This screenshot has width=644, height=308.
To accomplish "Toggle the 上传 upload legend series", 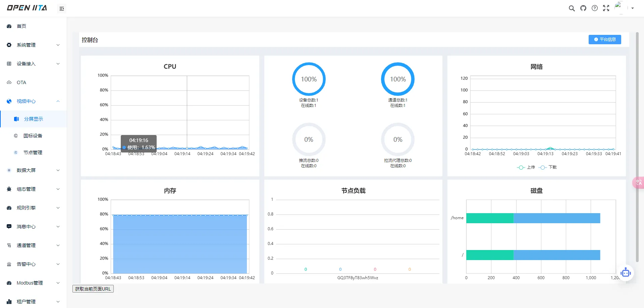I will click(x=526, y=167).
